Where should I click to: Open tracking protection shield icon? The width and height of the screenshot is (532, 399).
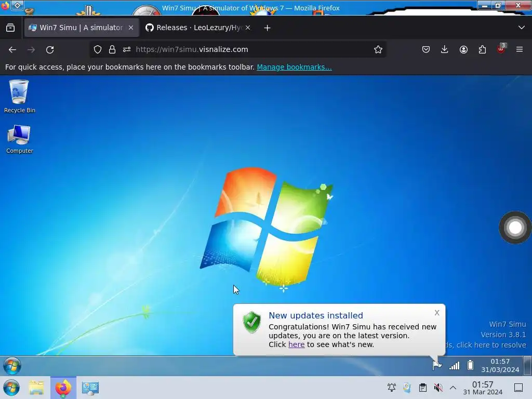tap(98, 49)
